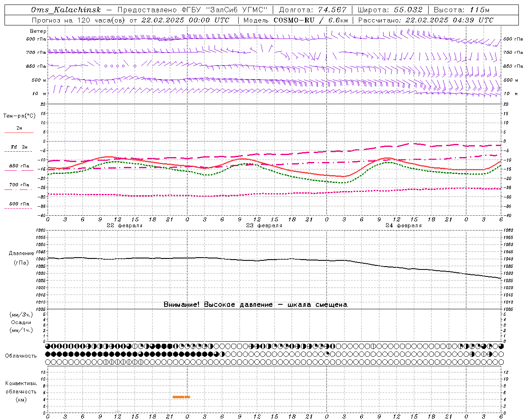Click the Рассчитано: 22.02.2025 04:39 UTC timestamp
This screenshot has width=525, height=420.
coord(426,20)
